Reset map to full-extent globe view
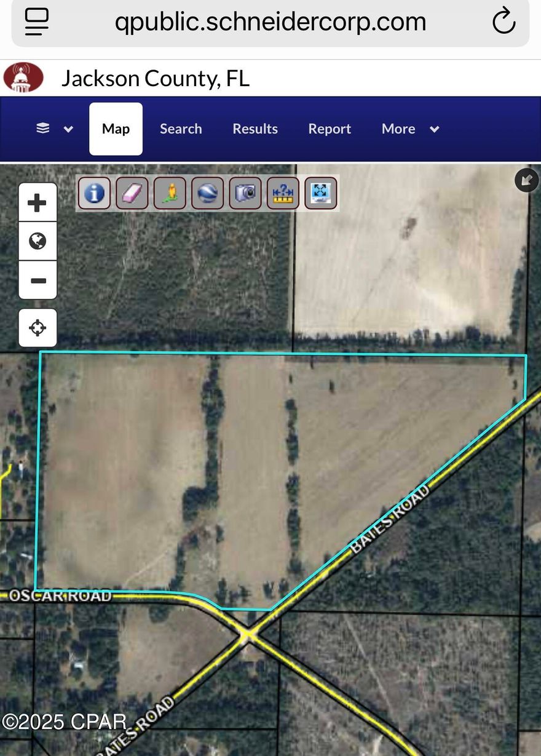 click(38, 241)
